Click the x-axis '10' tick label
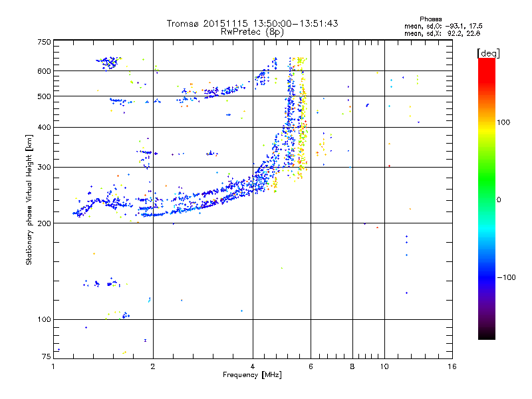 (384, 366)
